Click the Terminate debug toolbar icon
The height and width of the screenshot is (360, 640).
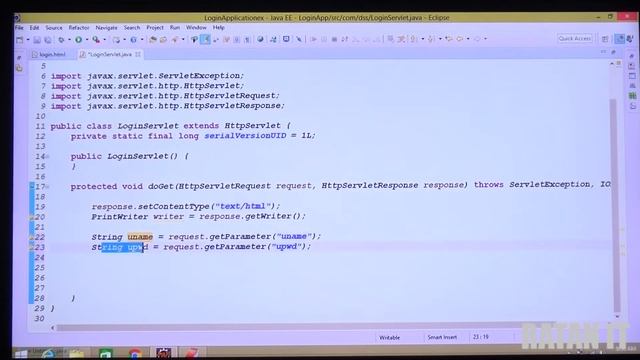(x=334, y=39)
